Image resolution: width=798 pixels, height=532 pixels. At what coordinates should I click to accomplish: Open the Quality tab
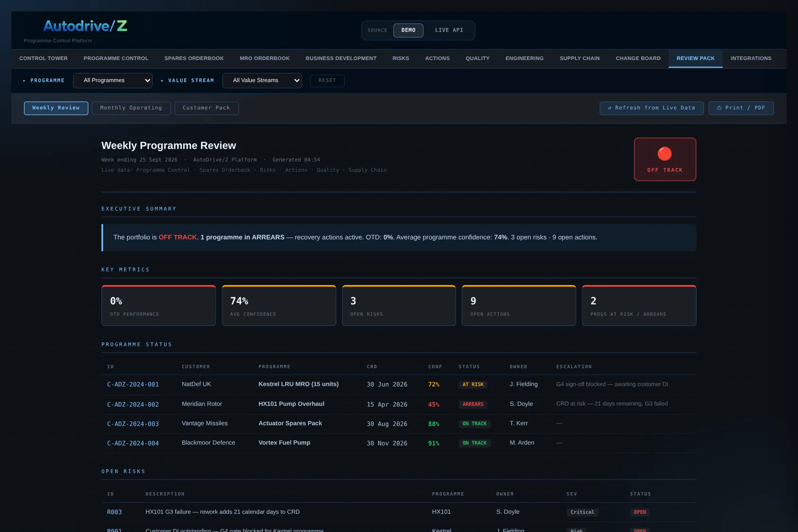point(477,58)
